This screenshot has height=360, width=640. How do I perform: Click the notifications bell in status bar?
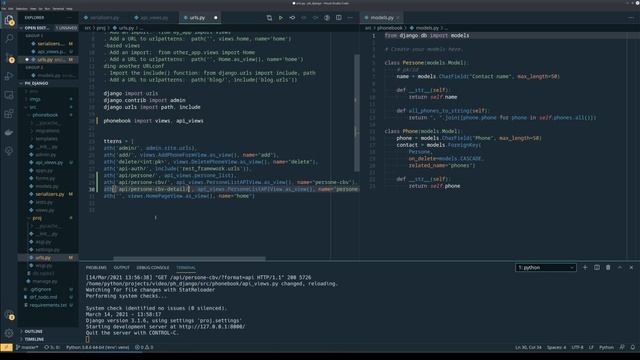[633, 347]
